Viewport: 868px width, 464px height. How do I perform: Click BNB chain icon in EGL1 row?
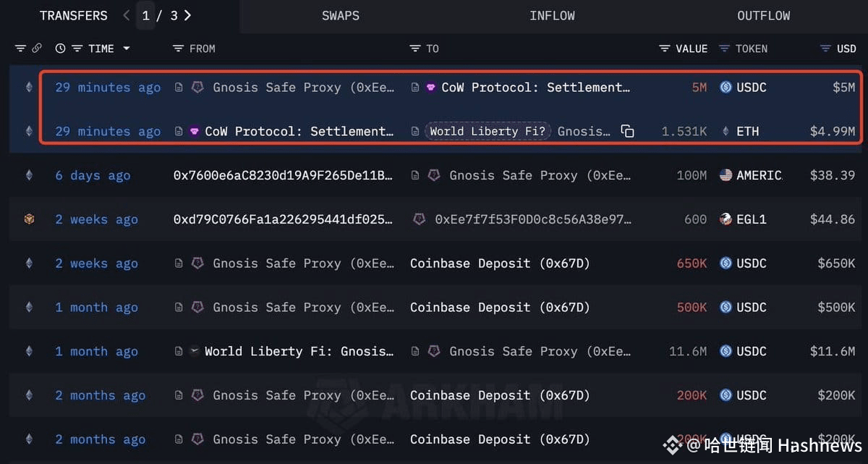click(29, 219)
